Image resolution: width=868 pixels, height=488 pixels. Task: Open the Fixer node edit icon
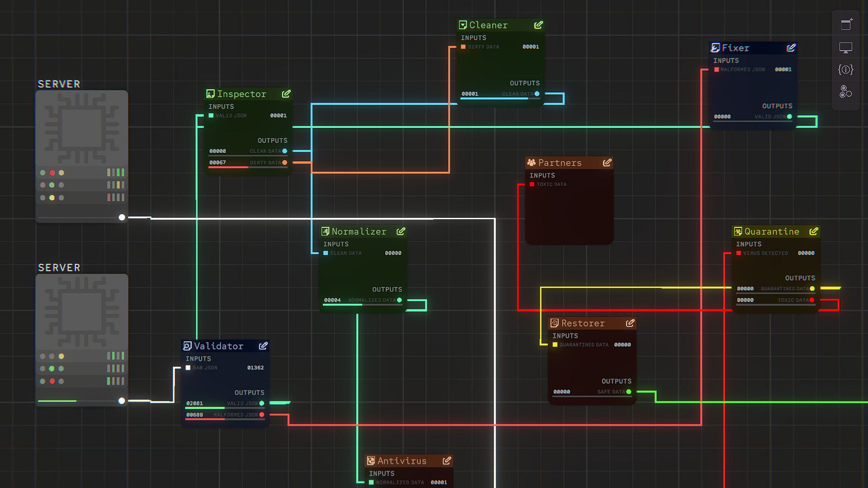(791, 48)
